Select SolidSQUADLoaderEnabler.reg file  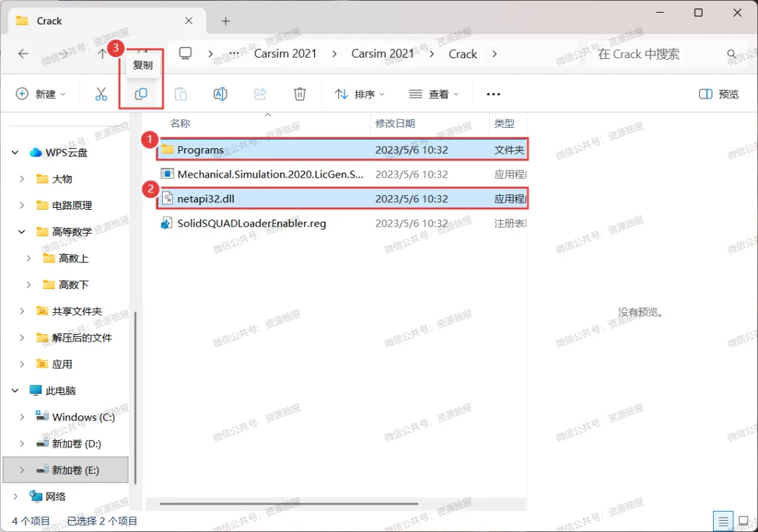click(343, 223)
